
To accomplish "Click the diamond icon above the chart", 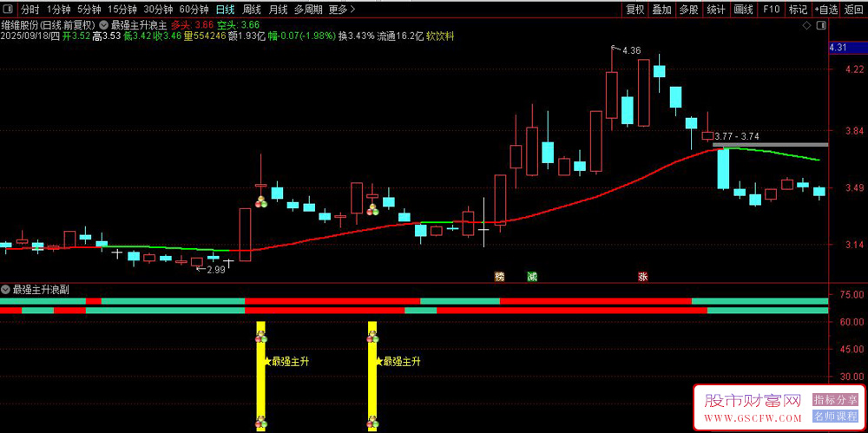I will point(806,25).
